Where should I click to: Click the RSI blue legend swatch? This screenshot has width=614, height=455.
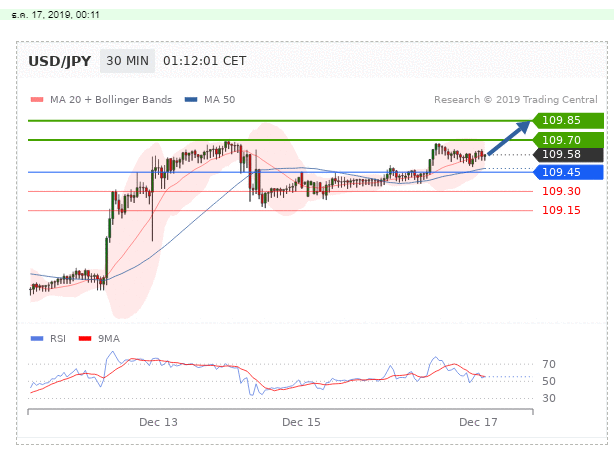pyautogui.click(x=37, y=338)
